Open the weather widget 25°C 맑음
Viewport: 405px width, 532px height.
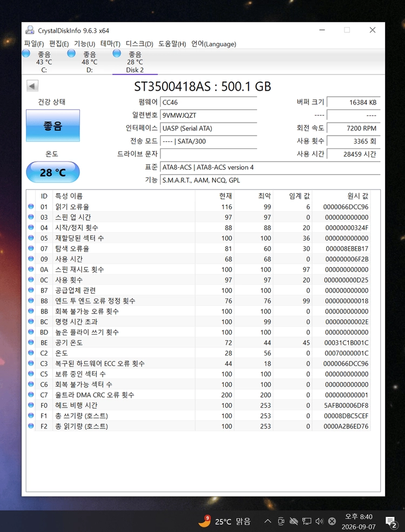225,521
